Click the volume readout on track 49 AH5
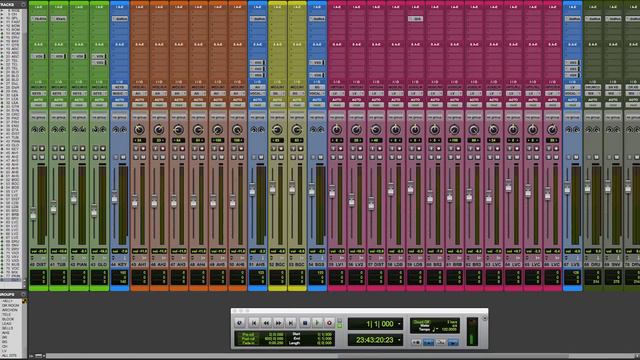Image resolution: width=640 pixels, height=360 pixels. coord(218,251)
